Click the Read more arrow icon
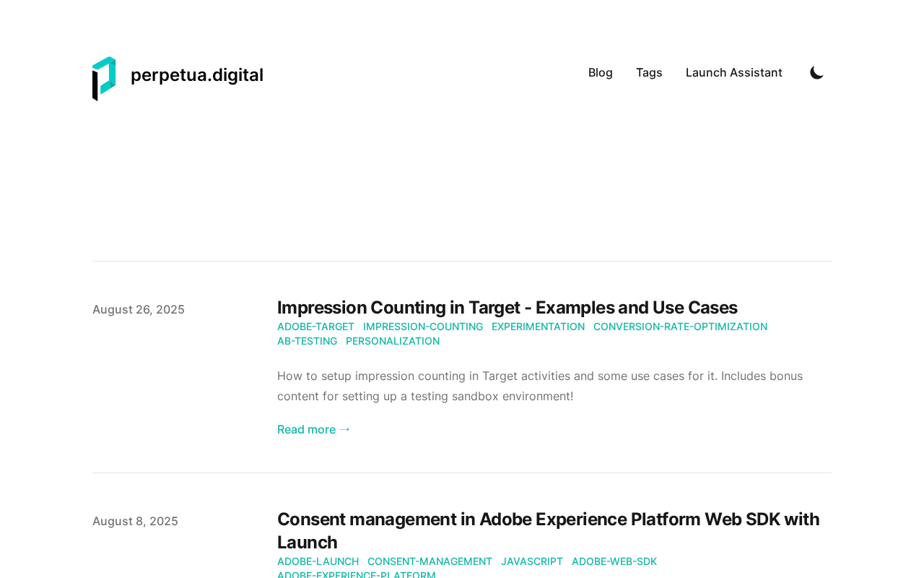Image resolution: width=924 pixels, height=578 pixels. 345,429
